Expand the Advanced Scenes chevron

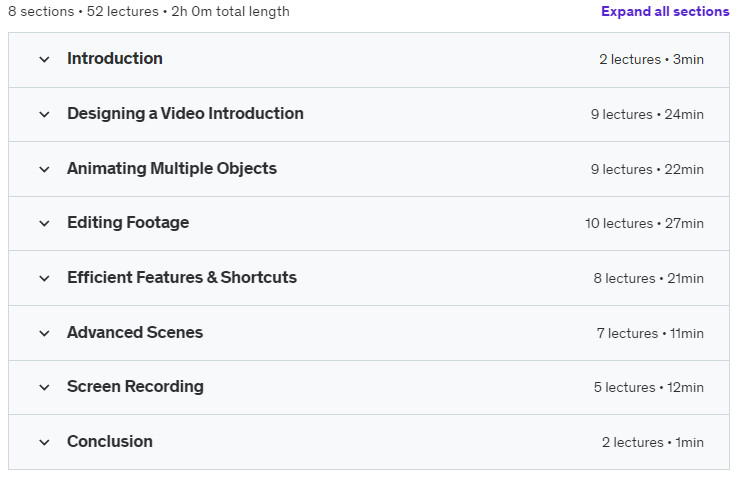tap(44, 333)
